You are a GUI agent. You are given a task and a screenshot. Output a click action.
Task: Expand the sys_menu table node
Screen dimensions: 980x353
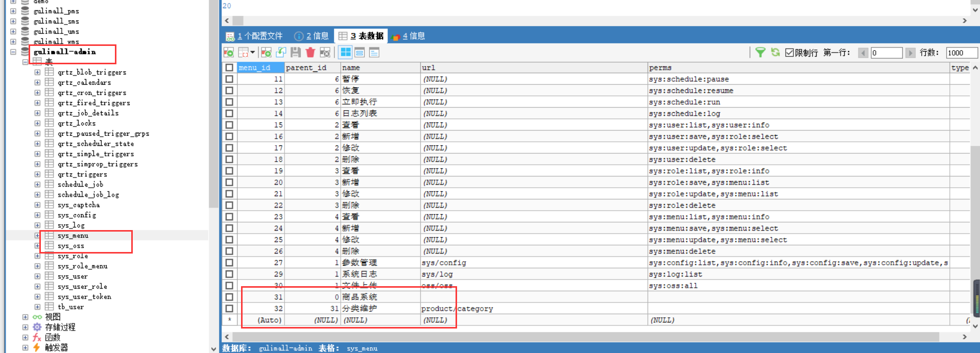(x=37, y=235)
